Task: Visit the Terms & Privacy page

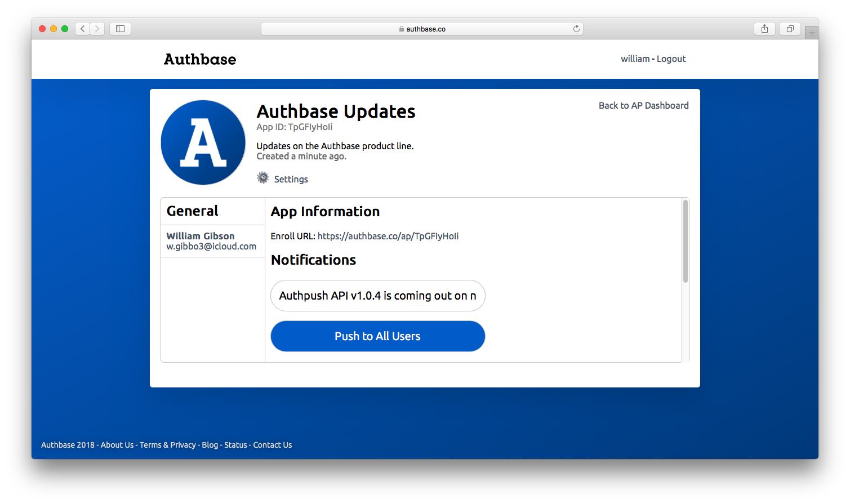Action: (168, 445)
